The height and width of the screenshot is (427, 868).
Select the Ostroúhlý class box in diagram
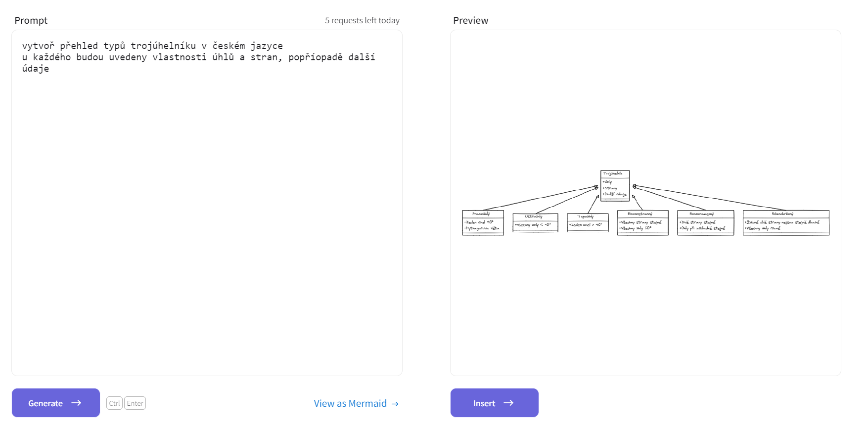tap(535, 223)
